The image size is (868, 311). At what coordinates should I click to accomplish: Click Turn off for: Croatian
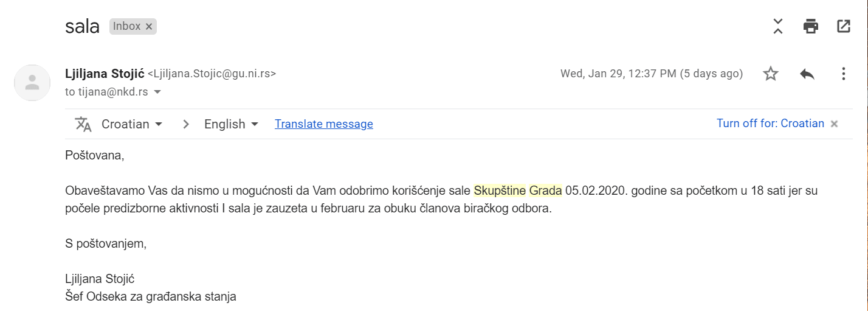[x=770, y=124]
